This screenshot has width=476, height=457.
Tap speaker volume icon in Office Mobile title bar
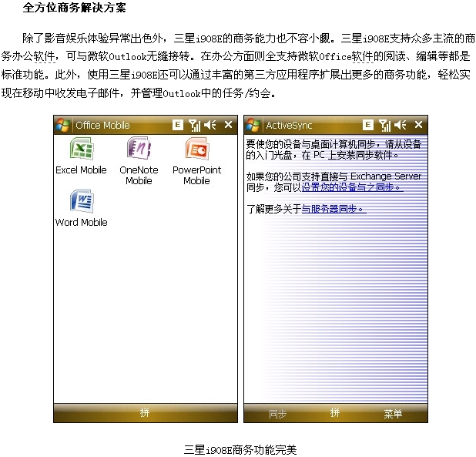(x=210, y=125)
